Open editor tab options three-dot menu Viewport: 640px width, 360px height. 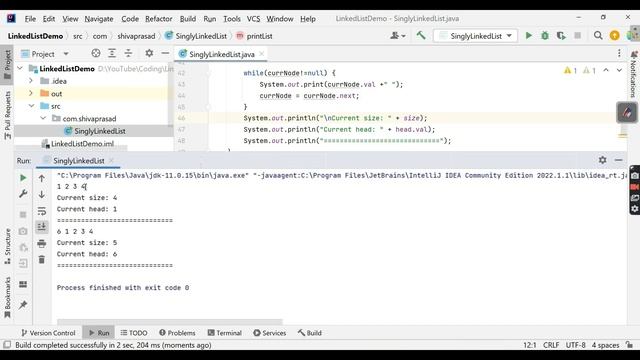(x=619, y=53)
